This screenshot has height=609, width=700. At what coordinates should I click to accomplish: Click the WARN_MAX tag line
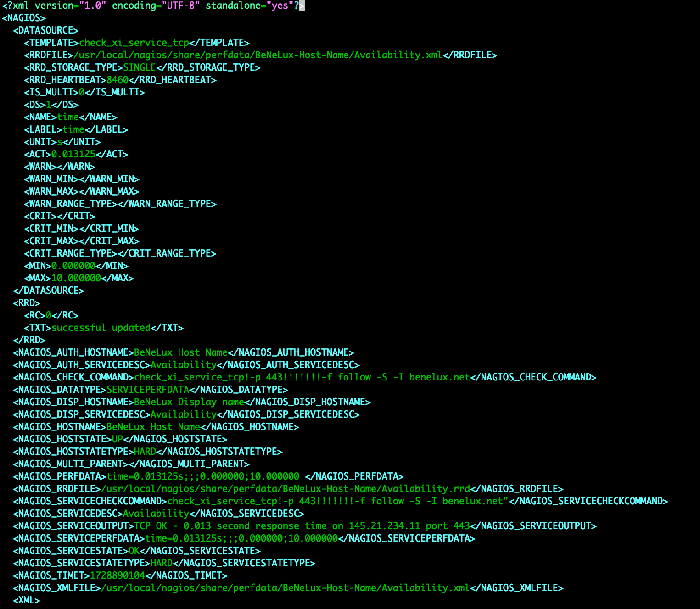point(82,191)
